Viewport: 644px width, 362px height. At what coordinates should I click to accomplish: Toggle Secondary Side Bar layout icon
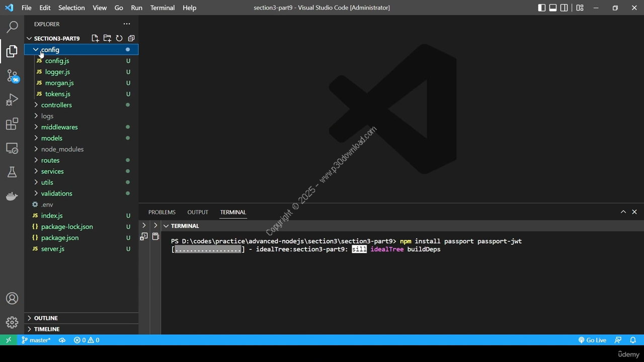point(564,8)
